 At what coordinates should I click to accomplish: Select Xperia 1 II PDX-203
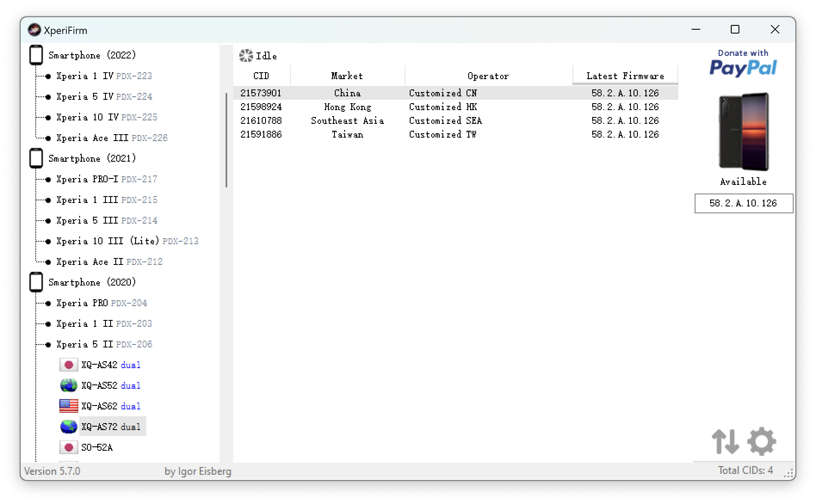(x=104, y=323)
